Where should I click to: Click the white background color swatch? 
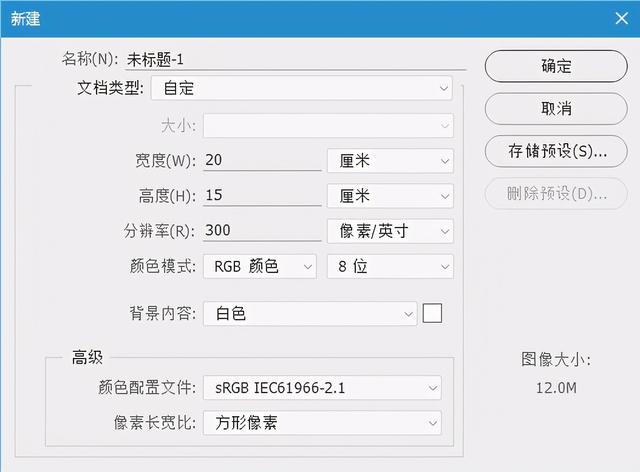[x=432, y=313]
